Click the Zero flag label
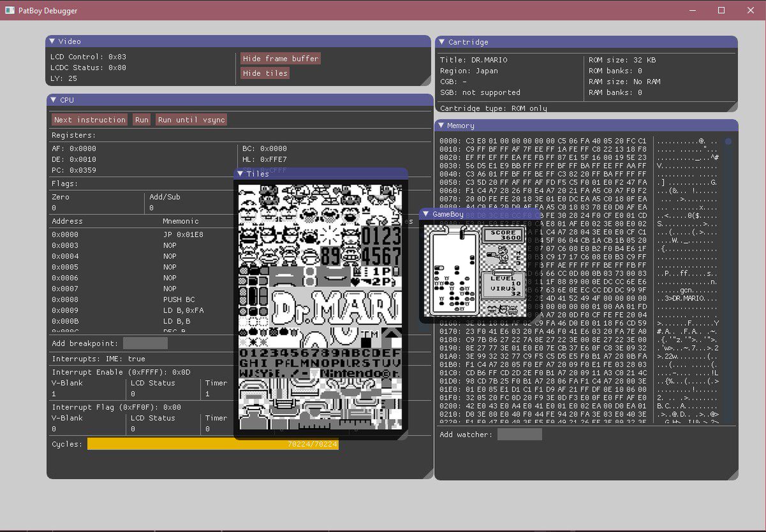766x532 pixels. pyautogui.click(x=61, y=197)
